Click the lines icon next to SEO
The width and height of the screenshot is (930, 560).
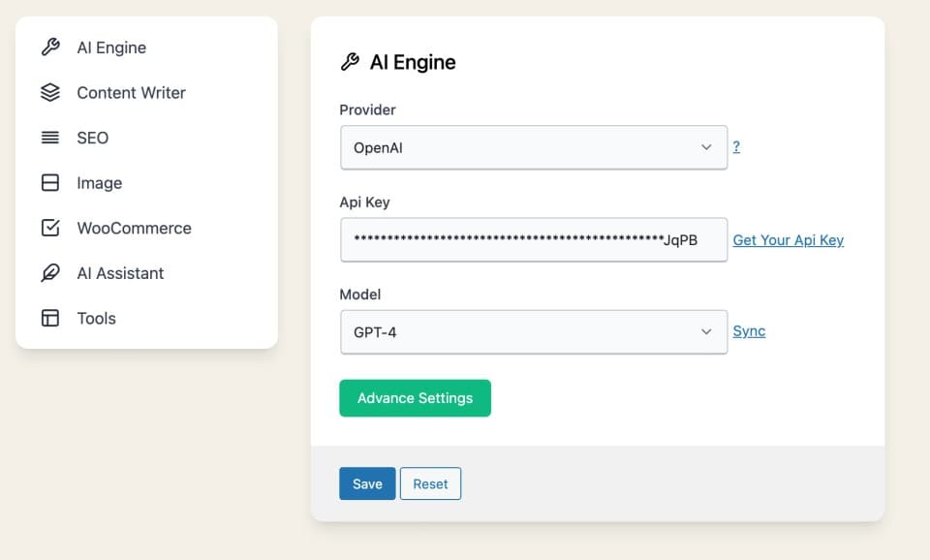(x=50, y=138)
